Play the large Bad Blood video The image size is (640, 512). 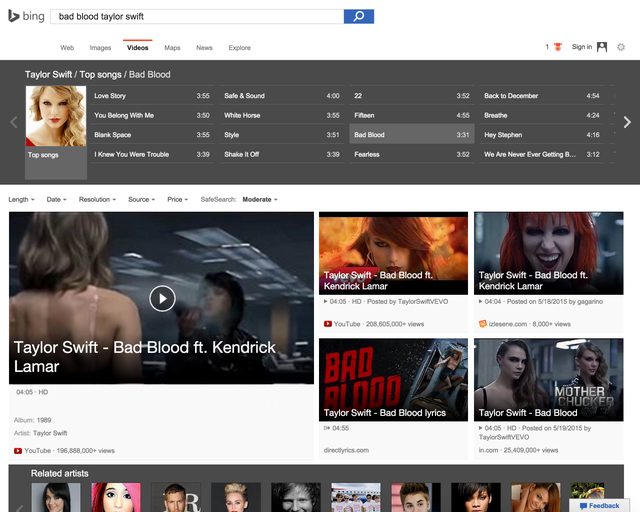tap(162, 297)
